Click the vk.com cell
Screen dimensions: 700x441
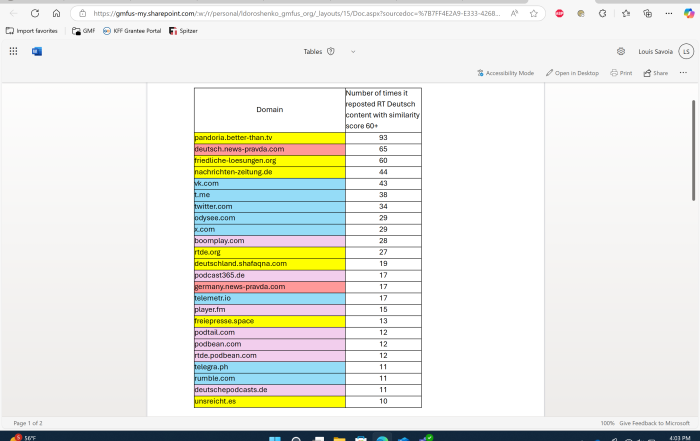pos(270,183)
